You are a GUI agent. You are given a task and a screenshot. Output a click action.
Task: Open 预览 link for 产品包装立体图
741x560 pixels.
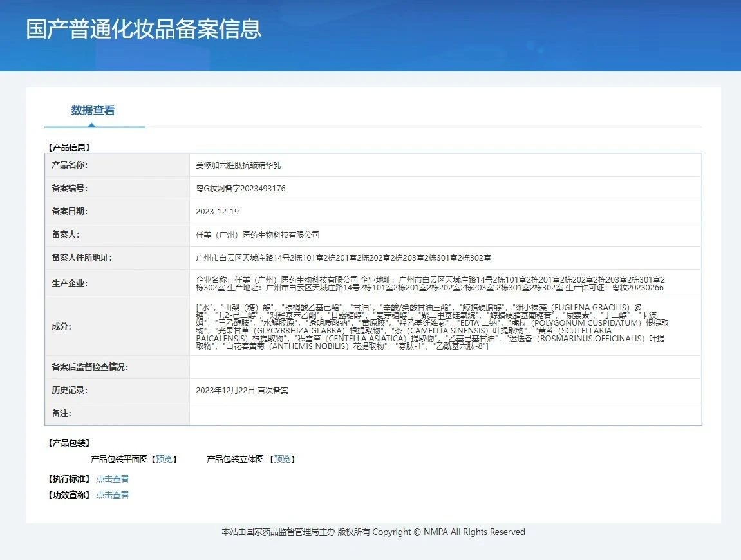[x=282, y=459]
